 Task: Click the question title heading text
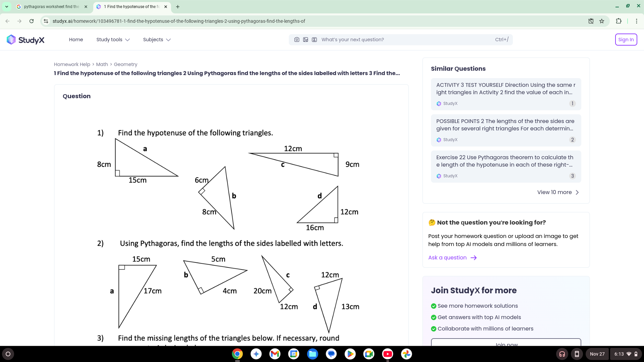coord(227,73)
